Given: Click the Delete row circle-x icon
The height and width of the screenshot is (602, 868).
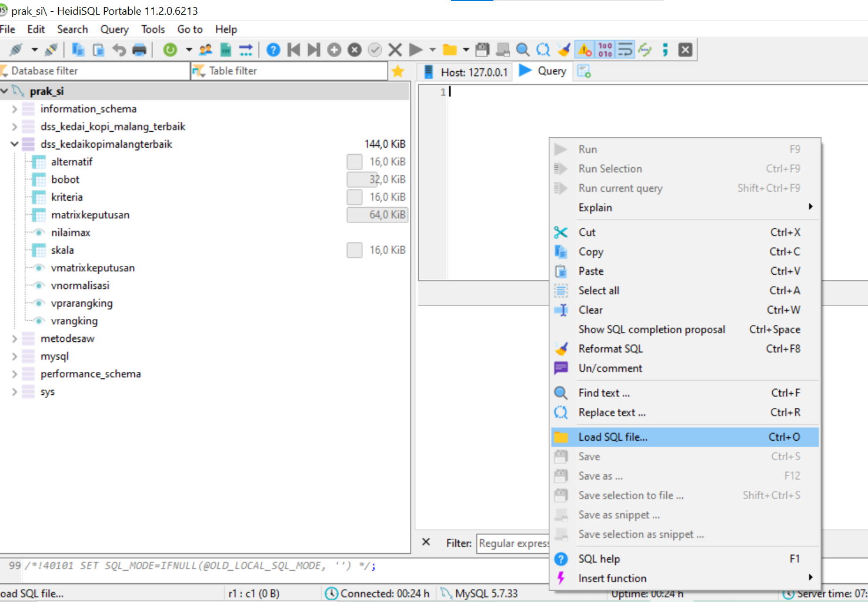Looking at the screenshot, I should point(355,50).
